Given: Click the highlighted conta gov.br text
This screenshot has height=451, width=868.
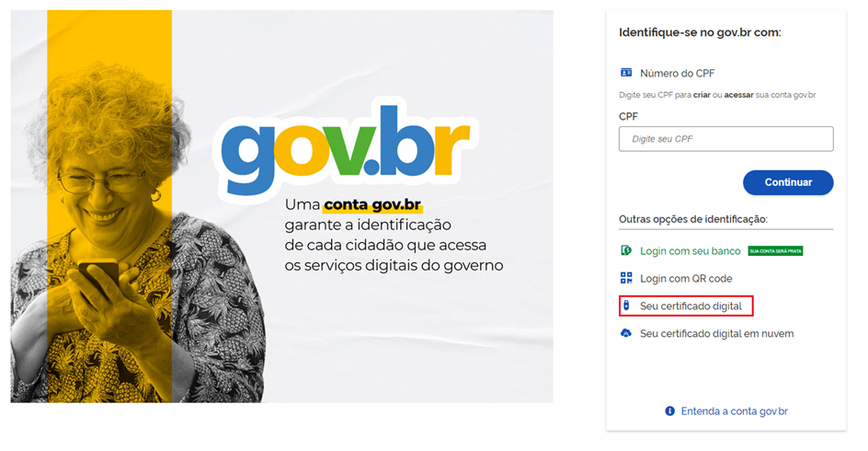Looking at the screenshot, I should [x=372, y=204].
